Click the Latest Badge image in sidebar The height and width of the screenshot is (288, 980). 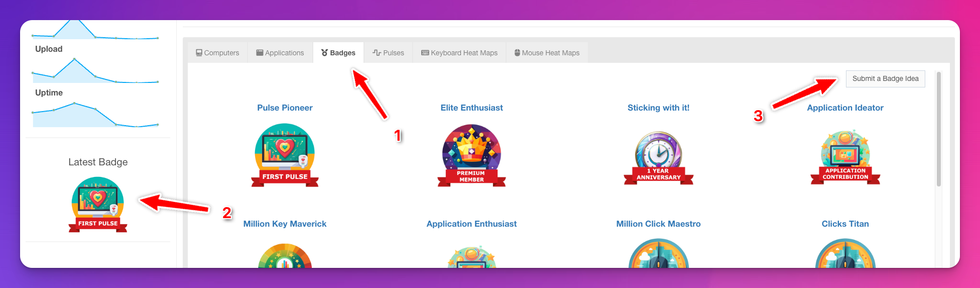98,205
